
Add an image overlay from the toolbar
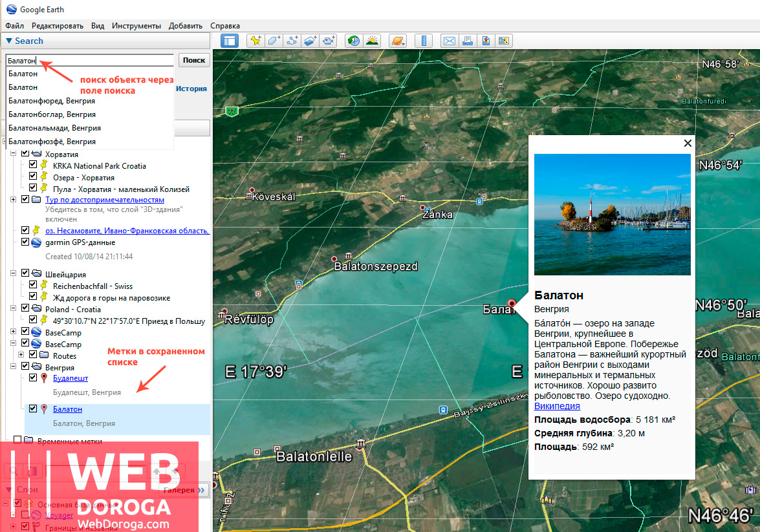(310, 41)
